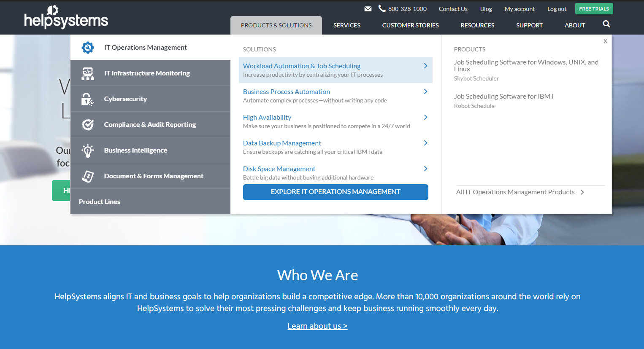644x349 pixels.
Task: Click the Business Intelligence lightbulb icon
Action: (x=88, y=150)
